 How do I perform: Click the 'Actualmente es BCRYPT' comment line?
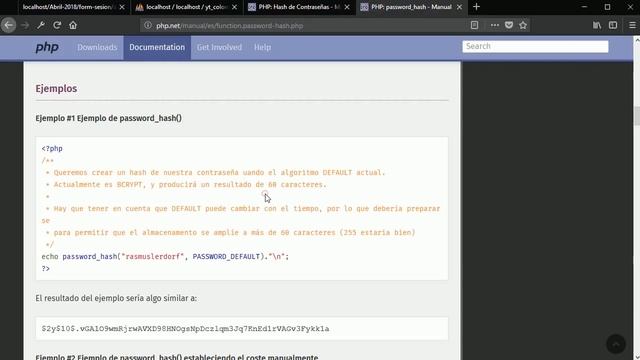tap(186, 184)
